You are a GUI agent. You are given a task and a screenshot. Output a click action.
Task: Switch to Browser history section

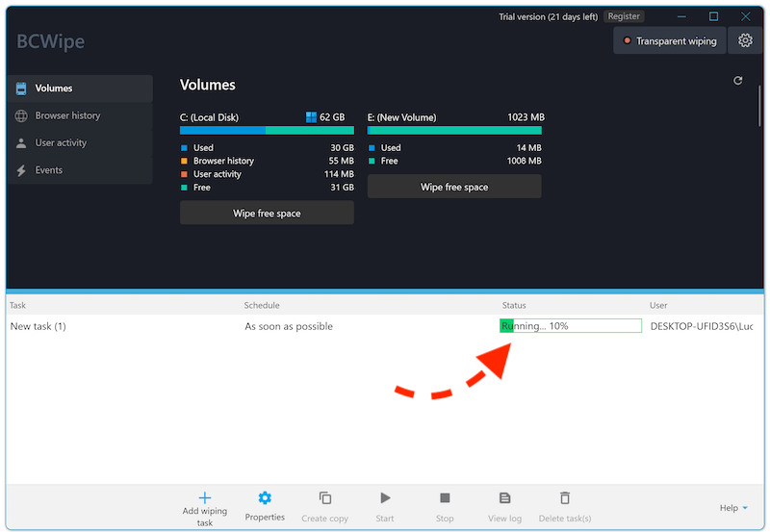coord(67,115)
